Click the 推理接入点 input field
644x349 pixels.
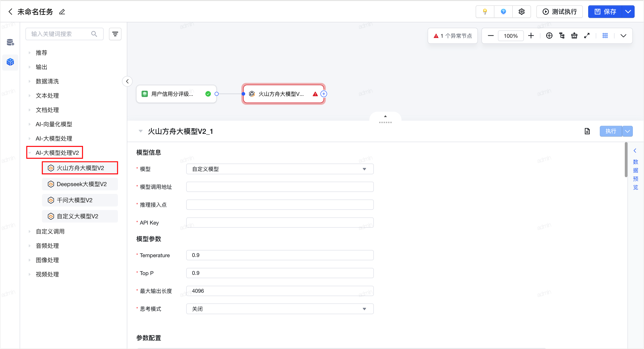click(280, 205)
